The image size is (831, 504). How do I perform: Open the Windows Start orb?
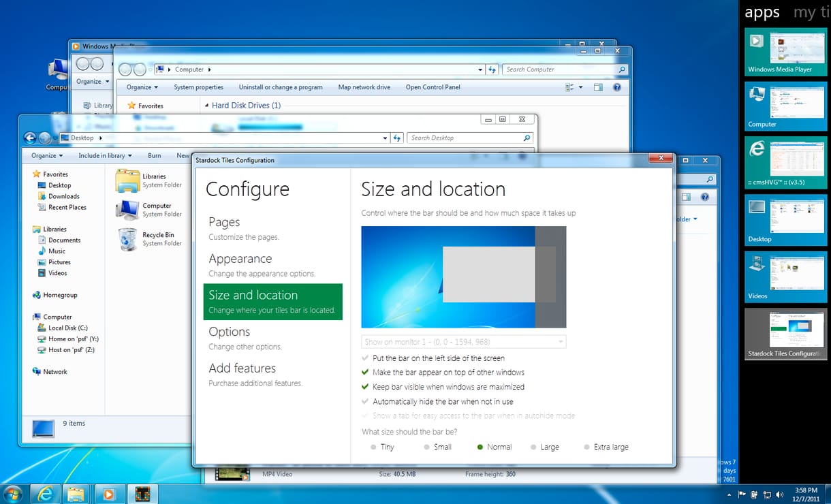(x=12, y=494)
